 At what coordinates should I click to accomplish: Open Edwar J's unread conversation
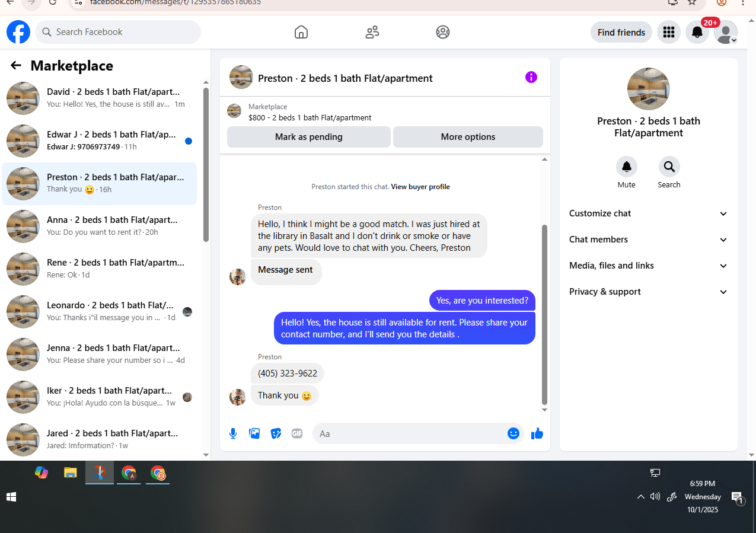click(100, 141)
